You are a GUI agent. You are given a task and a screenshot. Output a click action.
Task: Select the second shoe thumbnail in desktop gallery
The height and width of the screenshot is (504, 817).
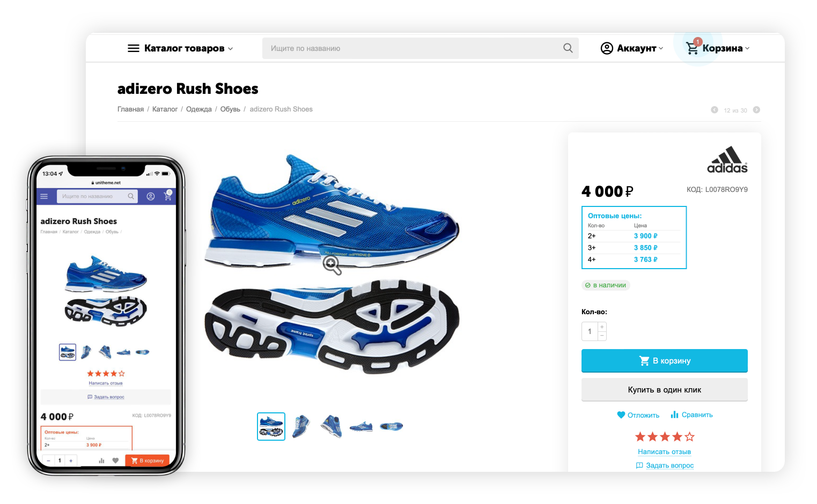tap(301, 427)
